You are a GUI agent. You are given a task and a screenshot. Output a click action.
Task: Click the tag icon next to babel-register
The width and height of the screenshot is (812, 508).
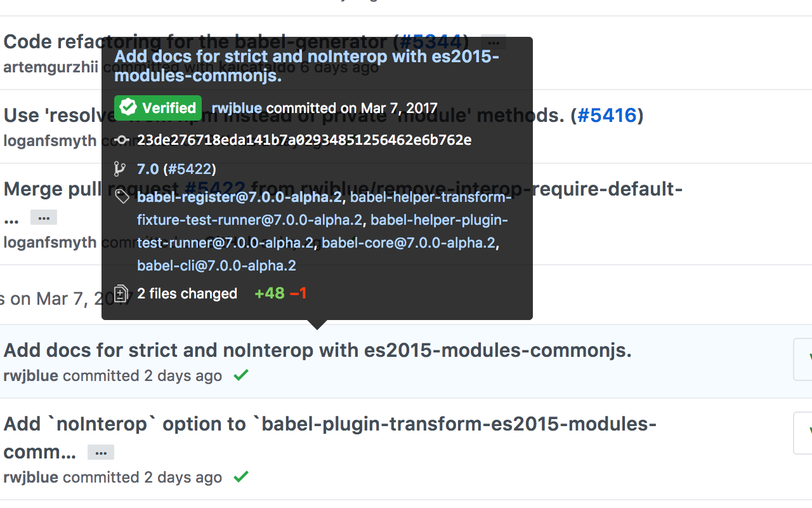(121, 196)
